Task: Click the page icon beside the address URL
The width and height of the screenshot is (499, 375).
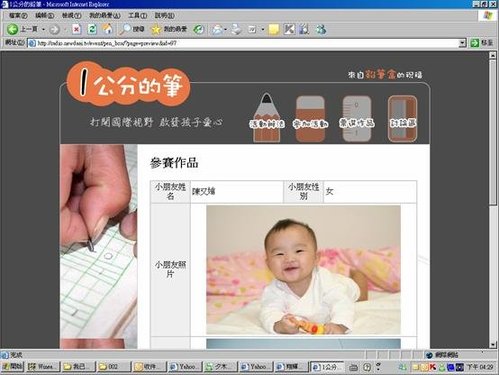Action: 32,43
